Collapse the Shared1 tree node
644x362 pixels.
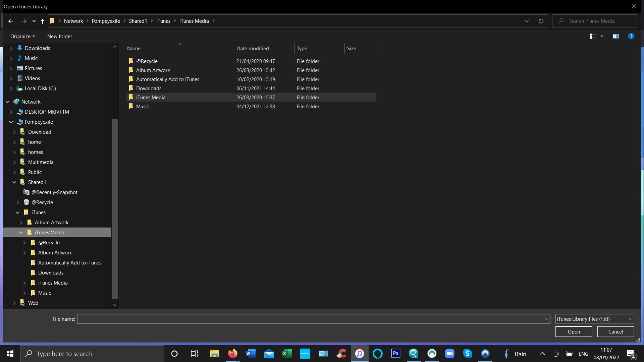click(14, 182)
